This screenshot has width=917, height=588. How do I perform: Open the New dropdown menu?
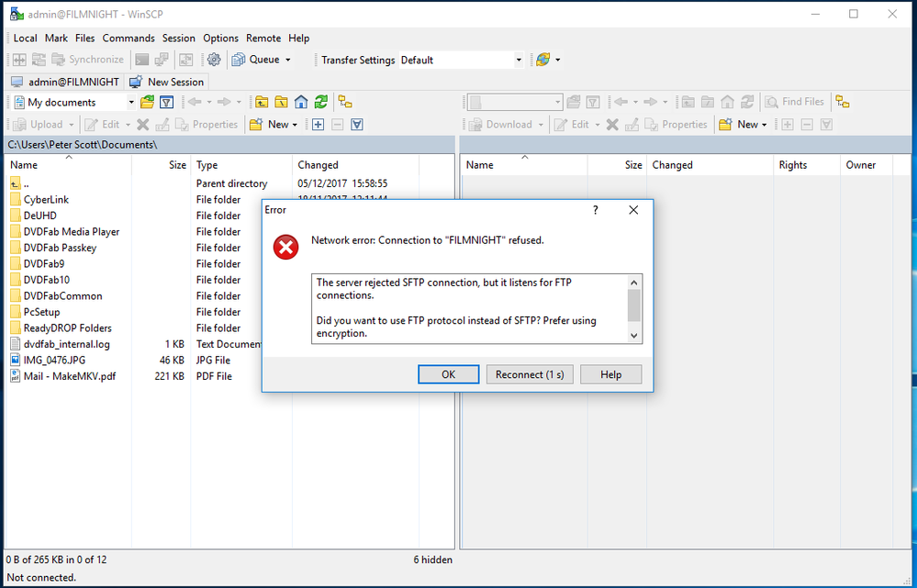[x=275, y=124]
